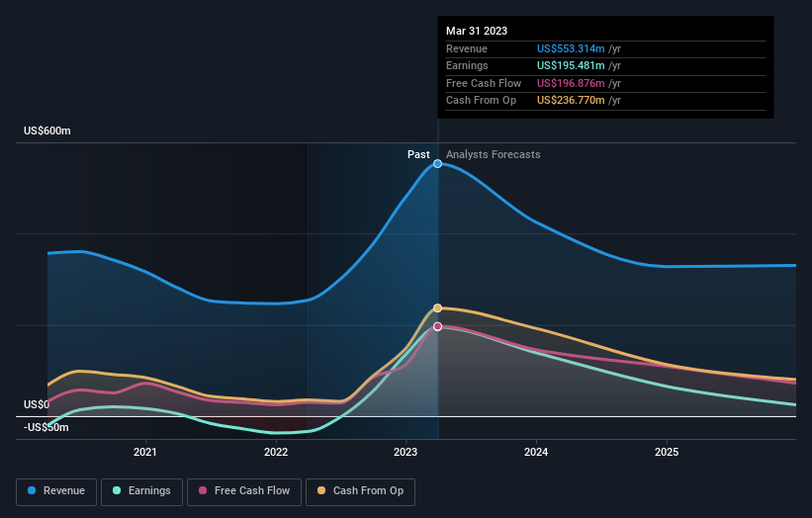Click the 2023 axis label
The height and width of the screenshot is (518, 812).
(406, 452)
